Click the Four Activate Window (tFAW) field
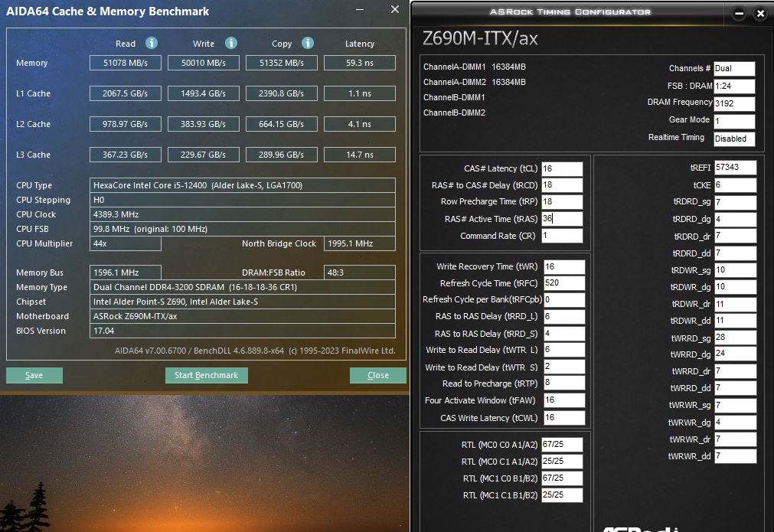The image size is (774, 532). tap(564, 400)
